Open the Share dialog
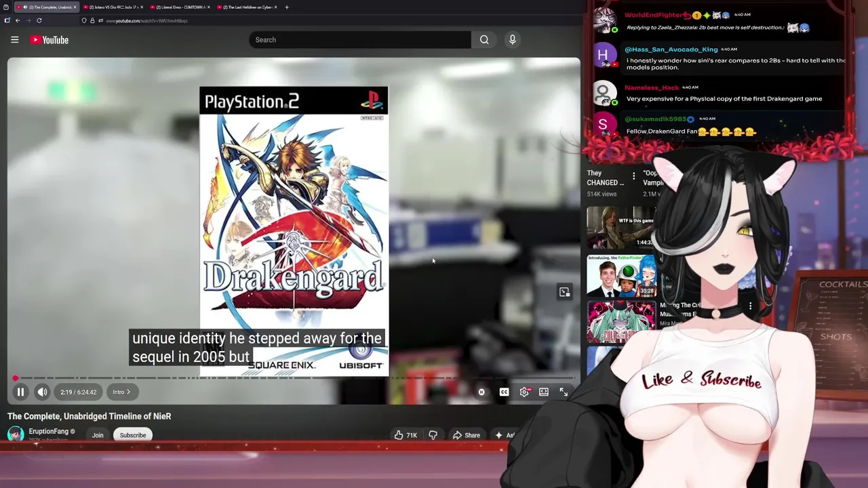 click(x=467, y=435)
